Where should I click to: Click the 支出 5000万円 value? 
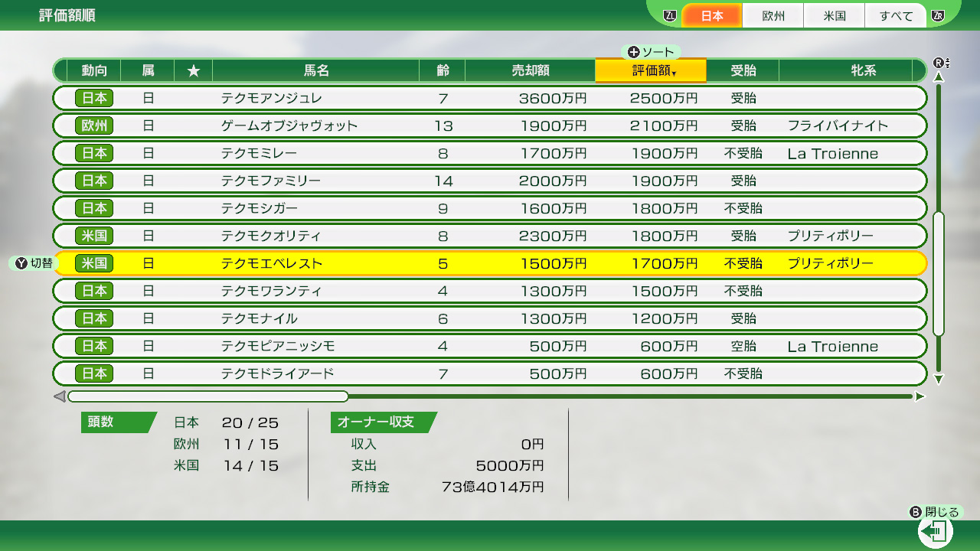click(x=510, y=465)
